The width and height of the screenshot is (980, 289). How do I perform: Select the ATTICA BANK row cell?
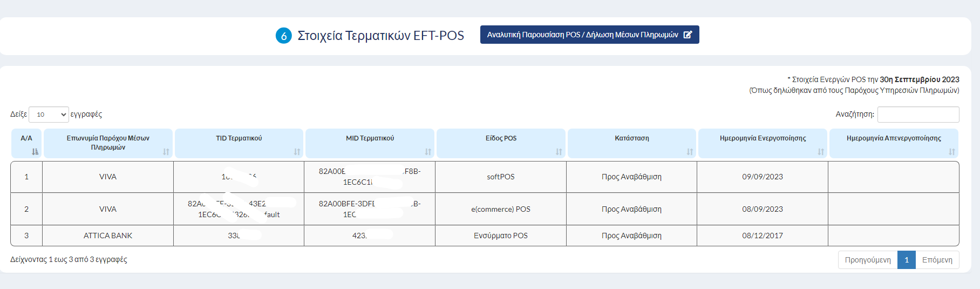pos(108,236)
